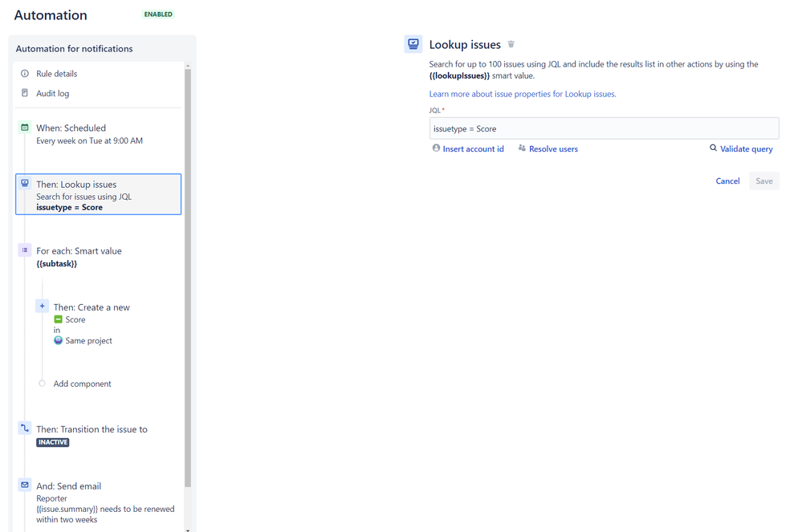Click the Resolve users link
This screenshot has width=802, height=532.
pos(553,148)
